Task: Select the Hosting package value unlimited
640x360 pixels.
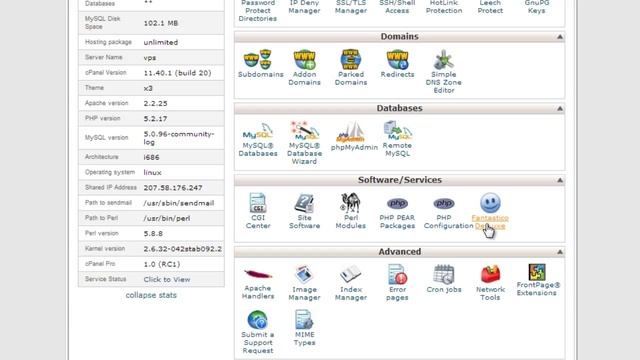Action: [x=160, y=42]
